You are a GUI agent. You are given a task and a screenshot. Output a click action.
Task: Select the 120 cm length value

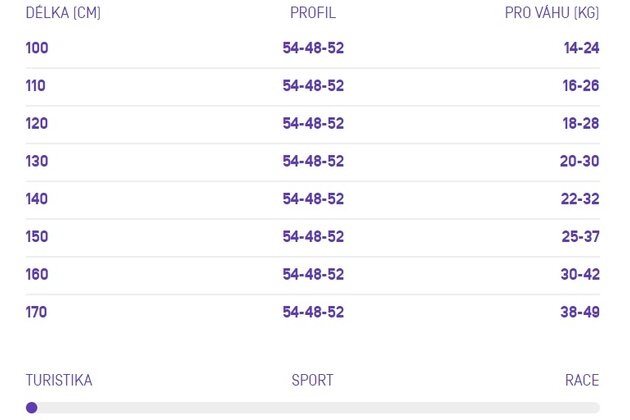pyautogui.click(x=37, y=123)
